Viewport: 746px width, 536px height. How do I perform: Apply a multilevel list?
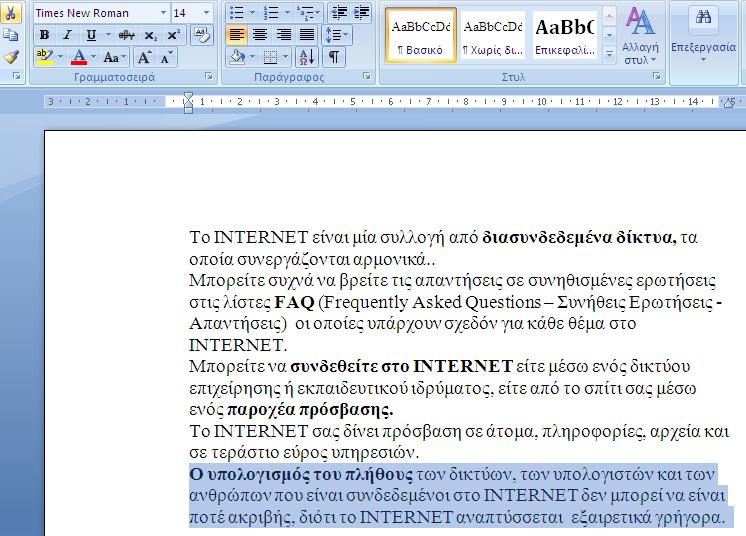pyautogui.click(x=304, y=13)
